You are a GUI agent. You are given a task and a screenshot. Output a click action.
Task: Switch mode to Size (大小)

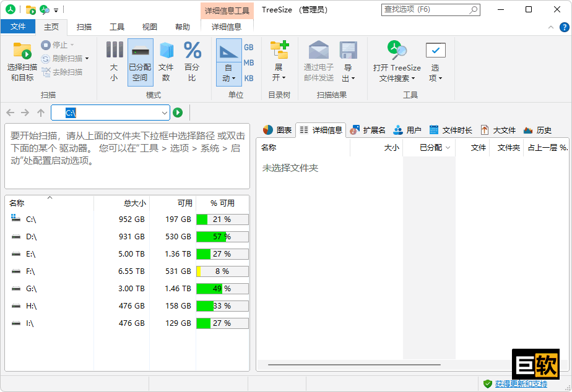click(114, 62)
